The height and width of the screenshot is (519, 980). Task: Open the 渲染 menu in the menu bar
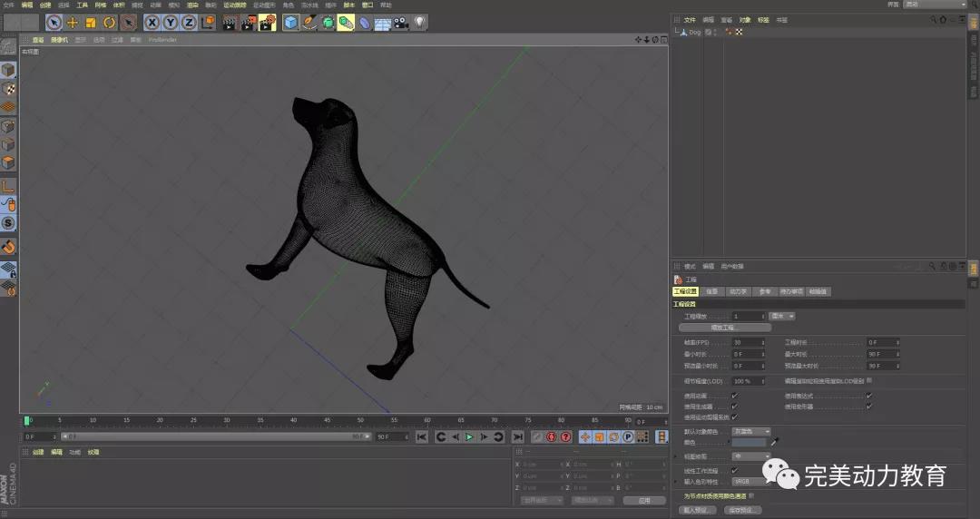pos(192,5)
